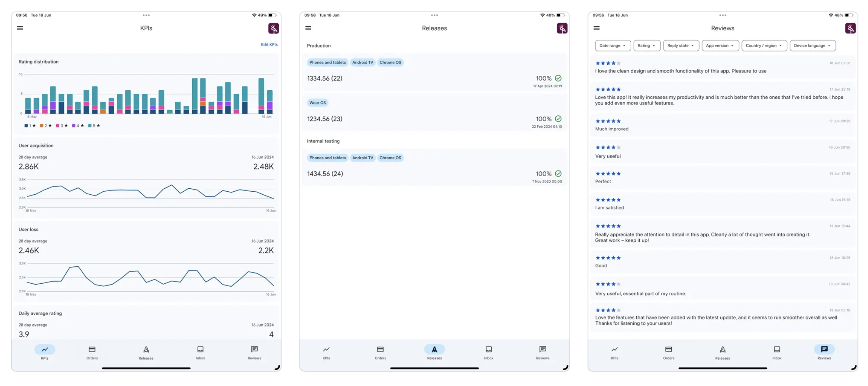Tap Internal testing Phones and tablets chip
Image resolution: width=868 pixels, height=386 pixels.
[x=327, y=158]
